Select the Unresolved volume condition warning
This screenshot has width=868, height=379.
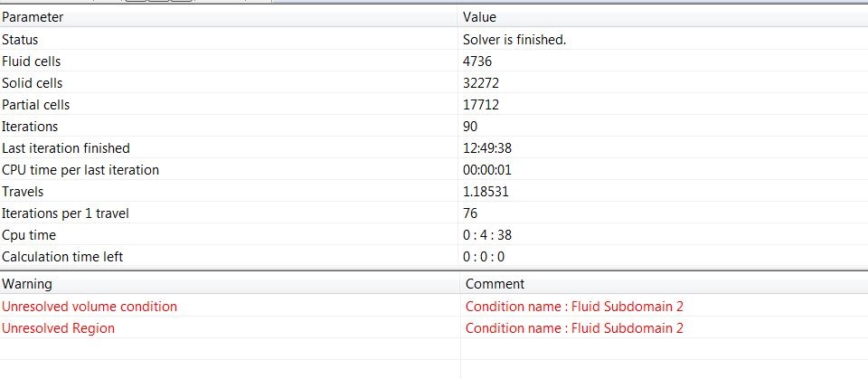pos(90,307)
